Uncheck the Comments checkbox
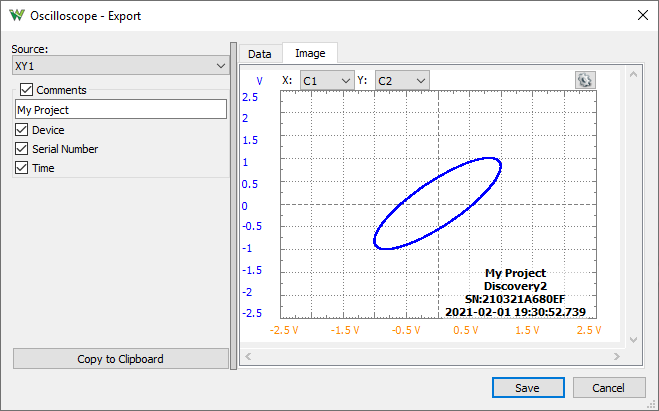This screenshot has width=659, height=411. (x=27, y=90)
